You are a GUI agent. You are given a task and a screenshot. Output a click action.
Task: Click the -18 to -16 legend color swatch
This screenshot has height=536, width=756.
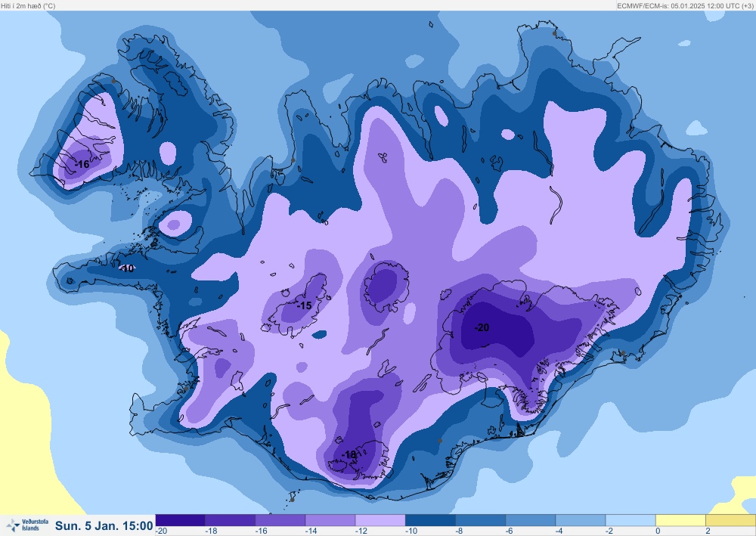231,520
